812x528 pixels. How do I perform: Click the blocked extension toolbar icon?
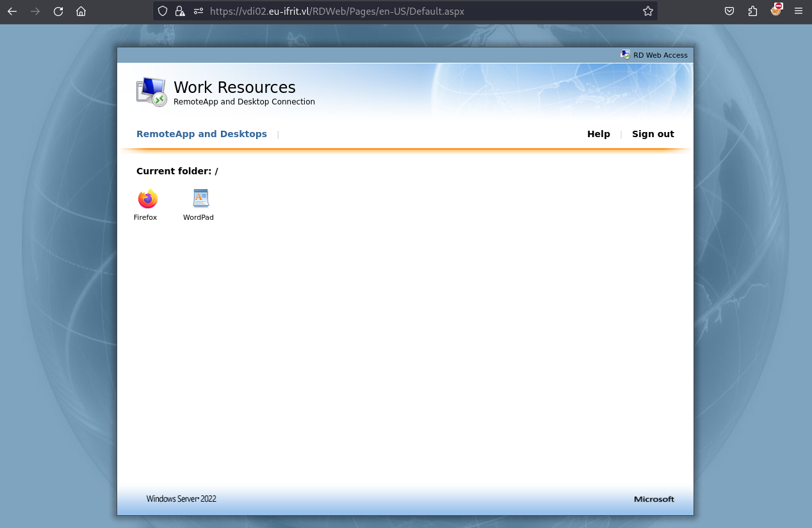click(x=776, y=10)
